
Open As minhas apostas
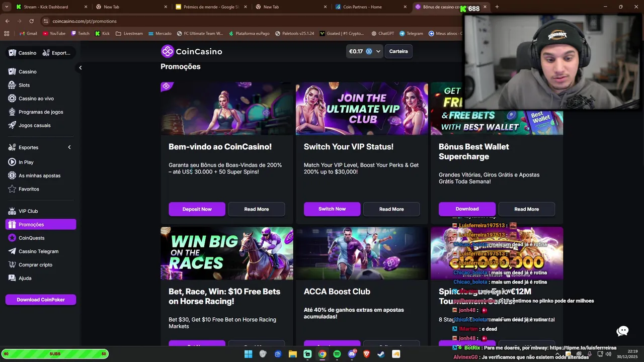[39, 175]
